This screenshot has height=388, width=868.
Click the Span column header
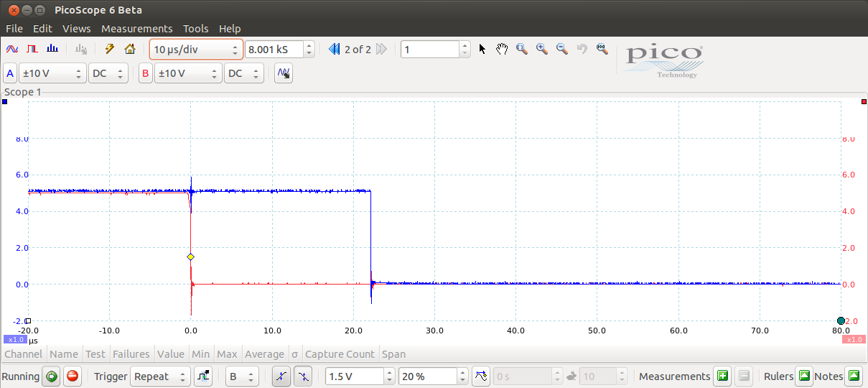coord(394,354)
